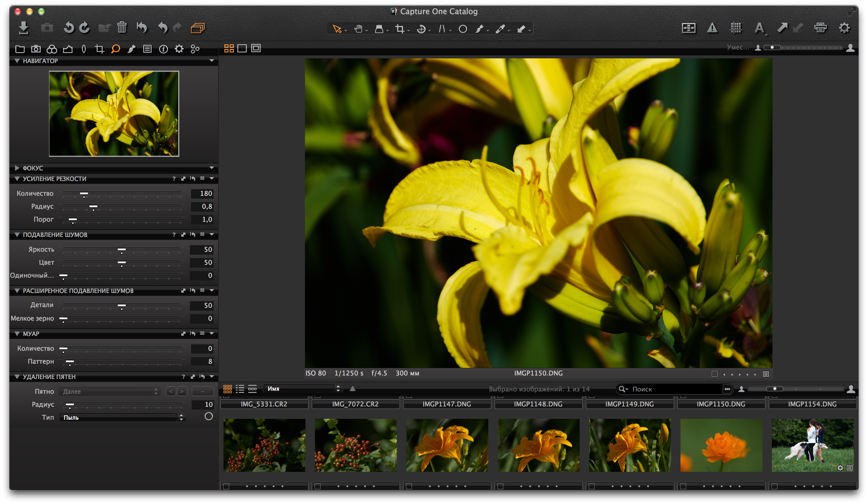
Task: Click the IMGP1154.DNG filename label
Action: 812,404
